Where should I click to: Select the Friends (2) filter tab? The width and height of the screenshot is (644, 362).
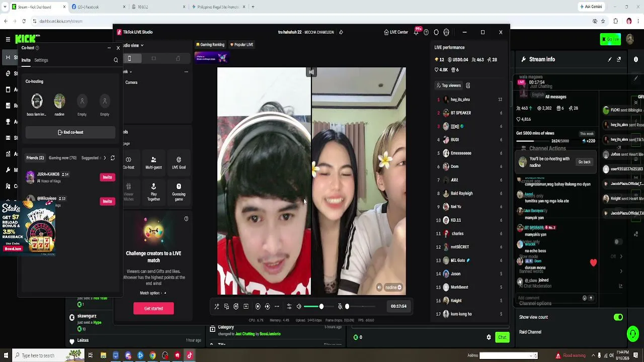tap(35, 158)
